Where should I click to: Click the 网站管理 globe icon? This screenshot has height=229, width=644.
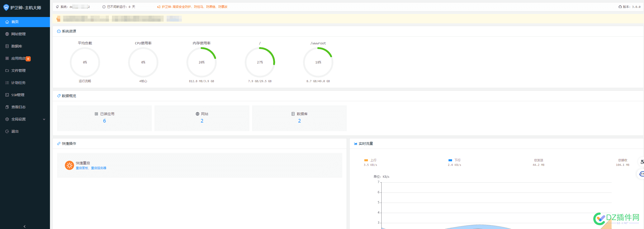[x=7, y=34]
